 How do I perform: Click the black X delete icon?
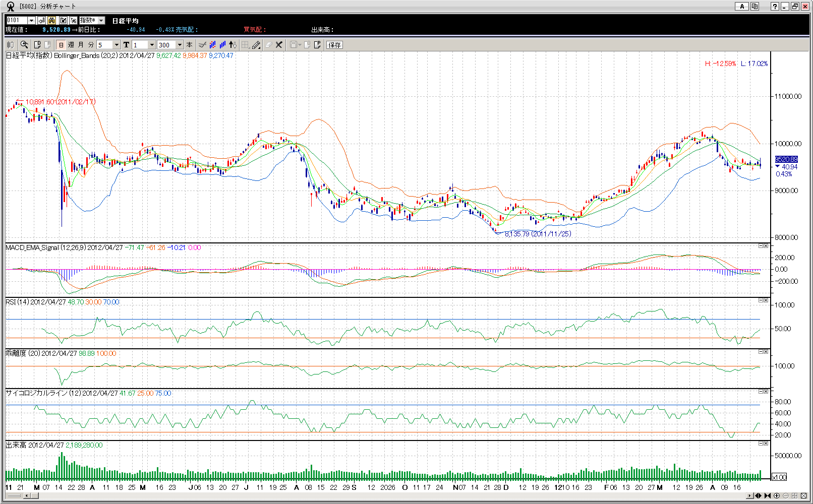click(x=279, y=45)
